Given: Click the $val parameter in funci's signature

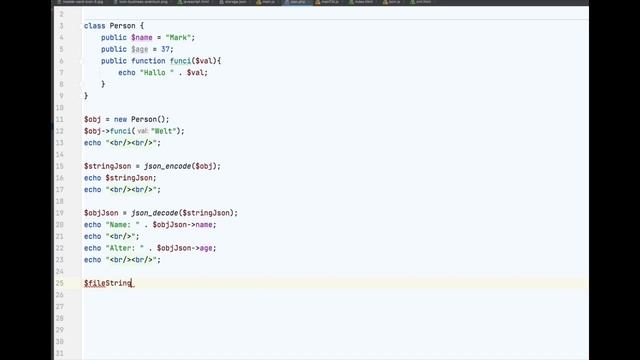Looking at the screenshot, I should point(204,61).
